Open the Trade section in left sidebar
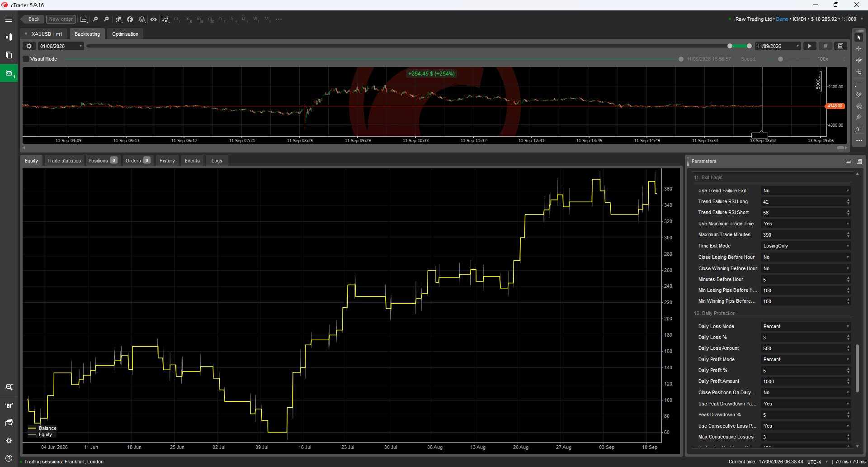Viewport: 868px width, 467px height. point(9,37)
